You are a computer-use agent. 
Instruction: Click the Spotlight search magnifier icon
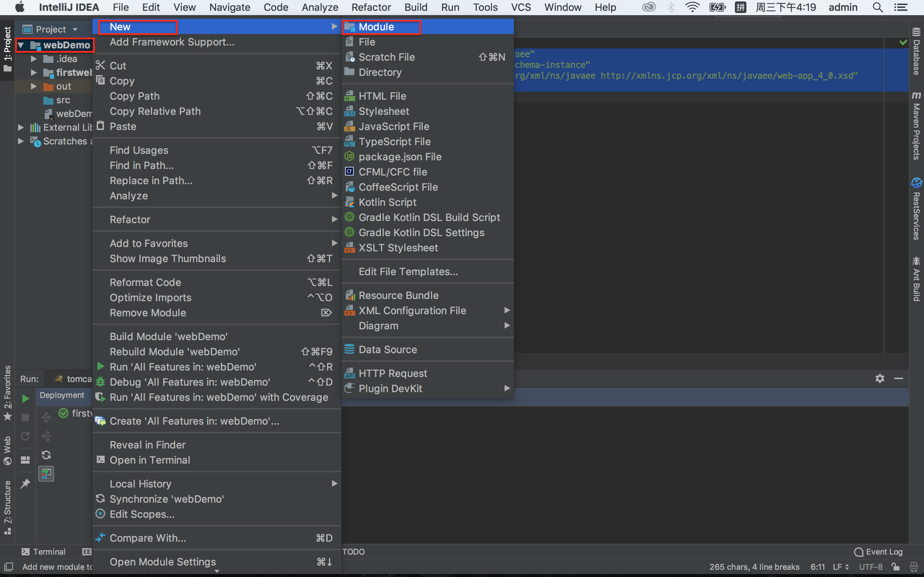pyautogui.click(x=877, y=7)
